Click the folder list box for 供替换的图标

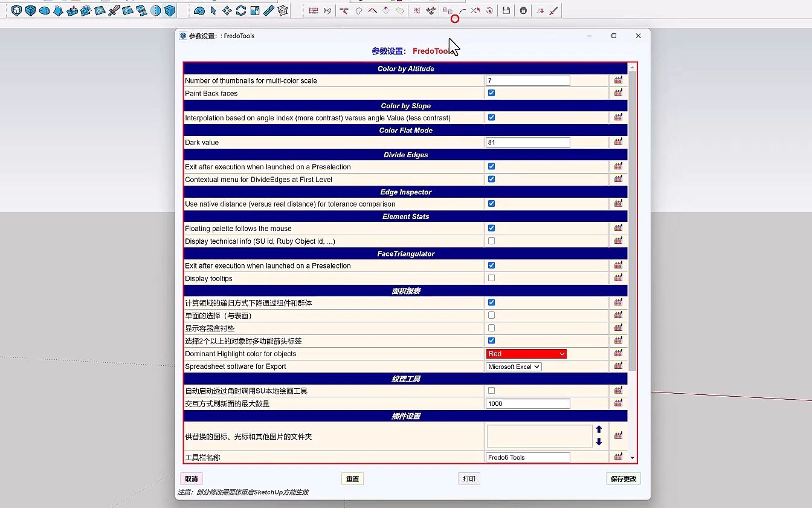pyautogui.click(x=540, y=436)
